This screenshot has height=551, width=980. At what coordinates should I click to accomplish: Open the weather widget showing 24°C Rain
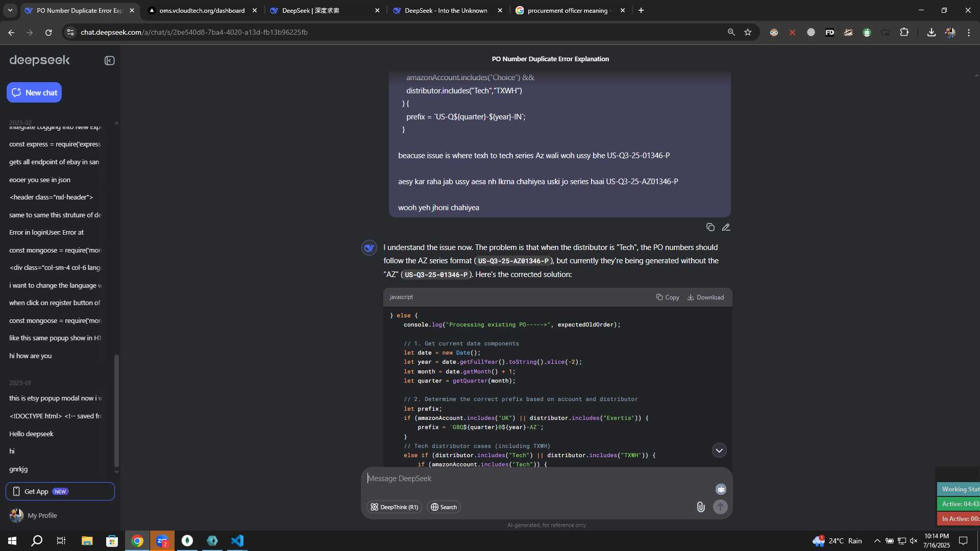tap(837, 541)
